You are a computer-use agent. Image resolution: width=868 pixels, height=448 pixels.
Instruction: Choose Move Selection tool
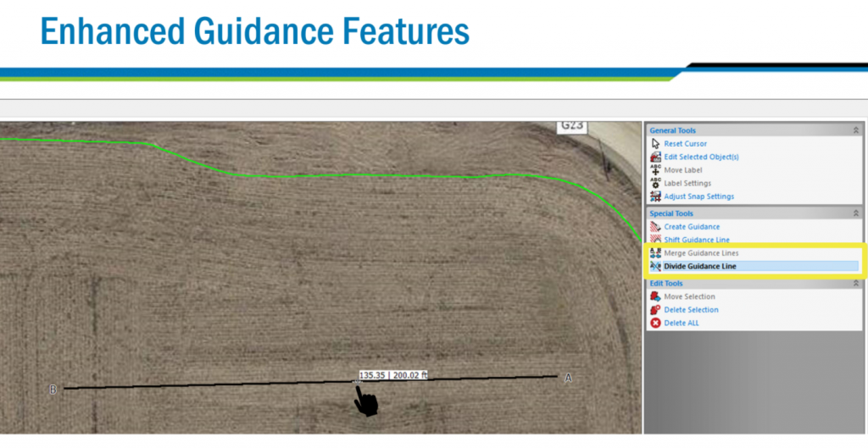[689, 296]
